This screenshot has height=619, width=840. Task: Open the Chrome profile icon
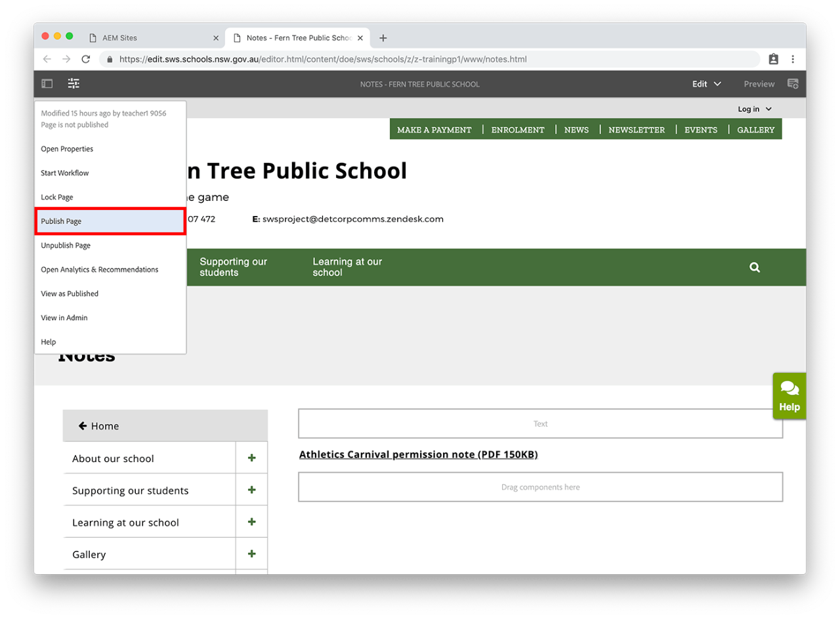pos(774,59)
